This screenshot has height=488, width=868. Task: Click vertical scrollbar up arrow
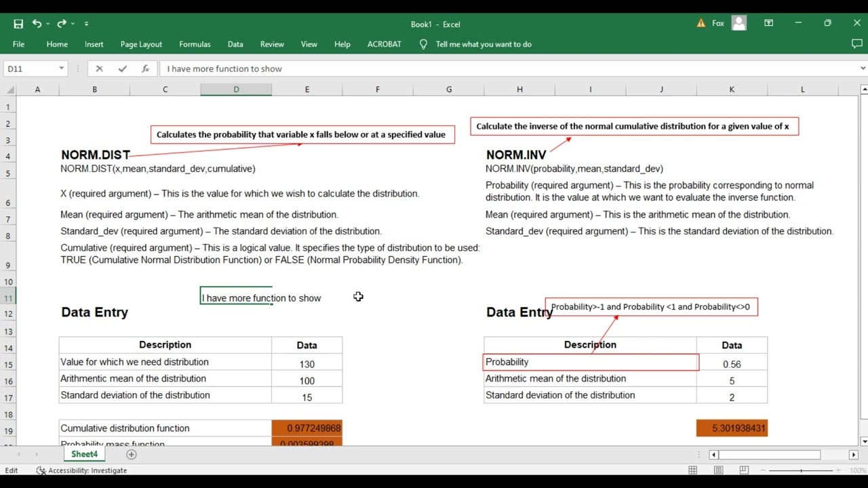(863, 89)
